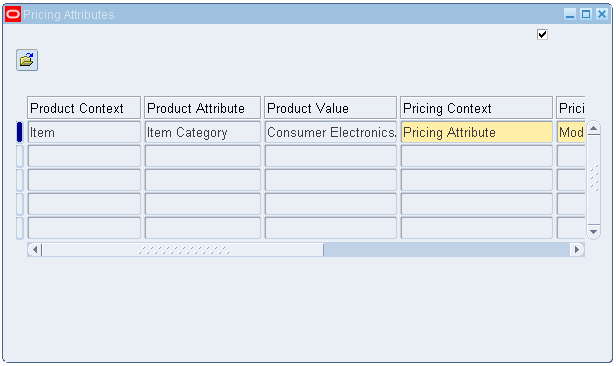Click horizontal scrollbar left arrow
This screenshot has width=616, height=366.
click(35, 249)
